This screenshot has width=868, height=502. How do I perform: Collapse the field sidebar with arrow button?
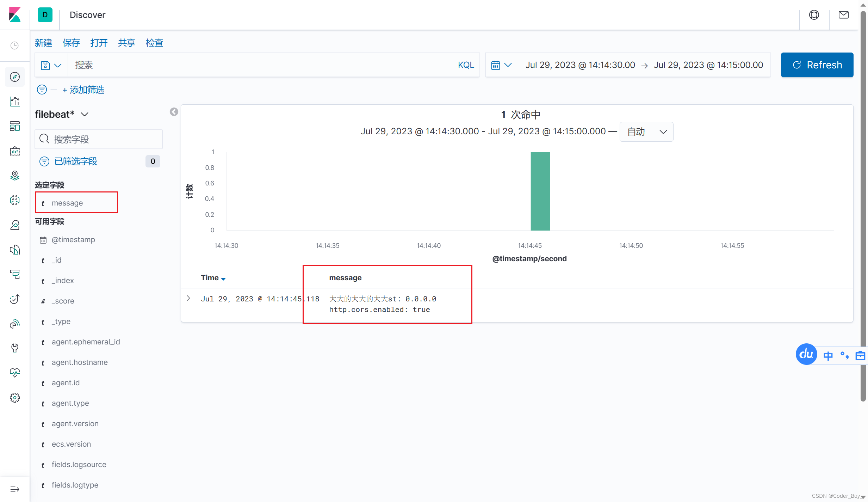pos(174,112)
